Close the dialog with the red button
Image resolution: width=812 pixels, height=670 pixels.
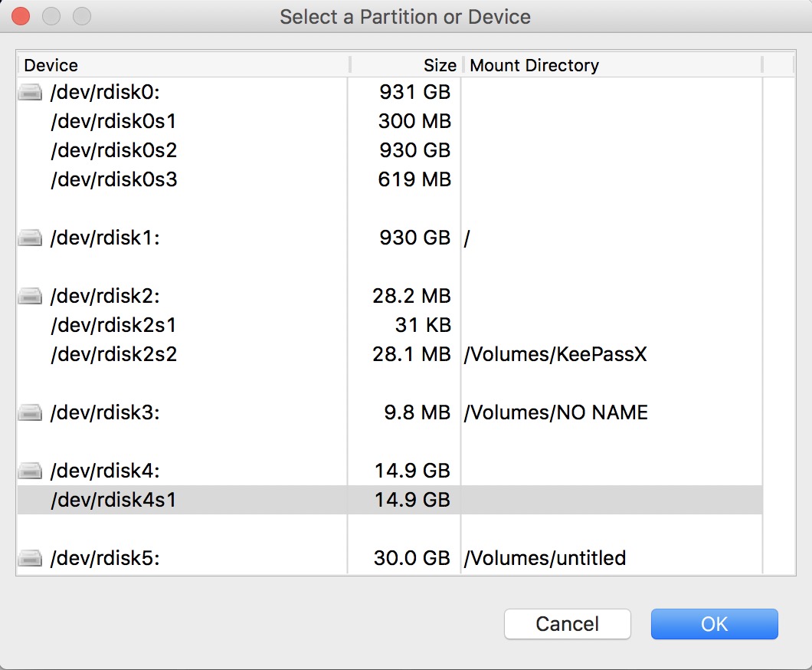click(21, 16)
